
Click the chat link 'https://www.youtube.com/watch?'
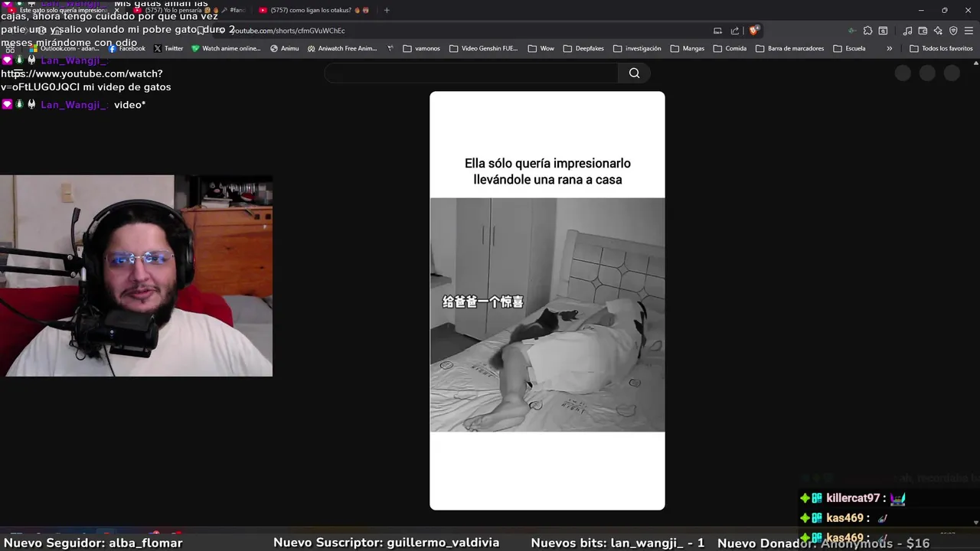click(82, 73)
